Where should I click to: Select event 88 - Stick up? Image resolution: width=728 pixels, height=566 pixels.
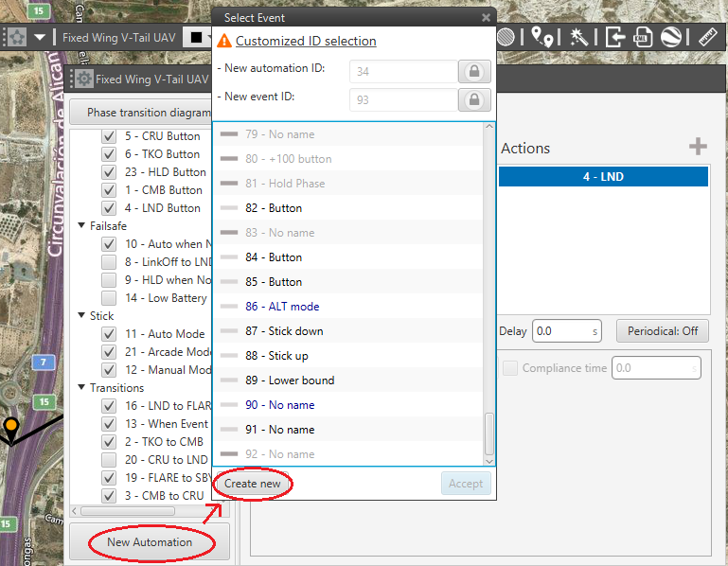pyautogui.click(x=348, y=356)
